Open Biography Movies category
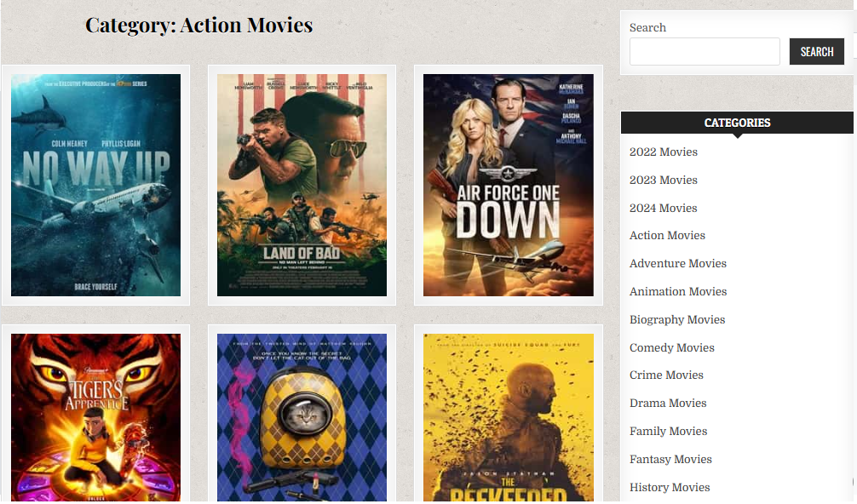 (x=676, y=320)
